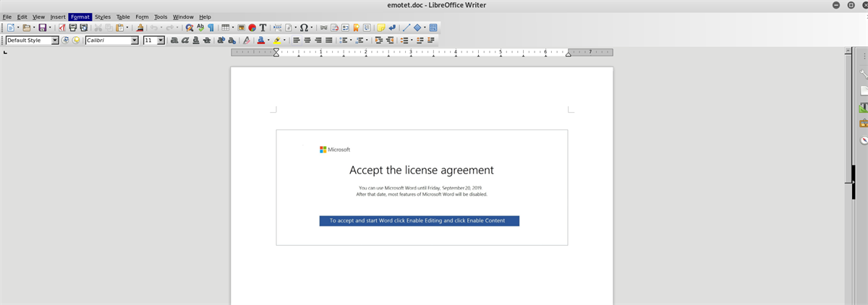
Task: Insert table using grid icon
Action: pyautogui.click(x=225, y=27)
